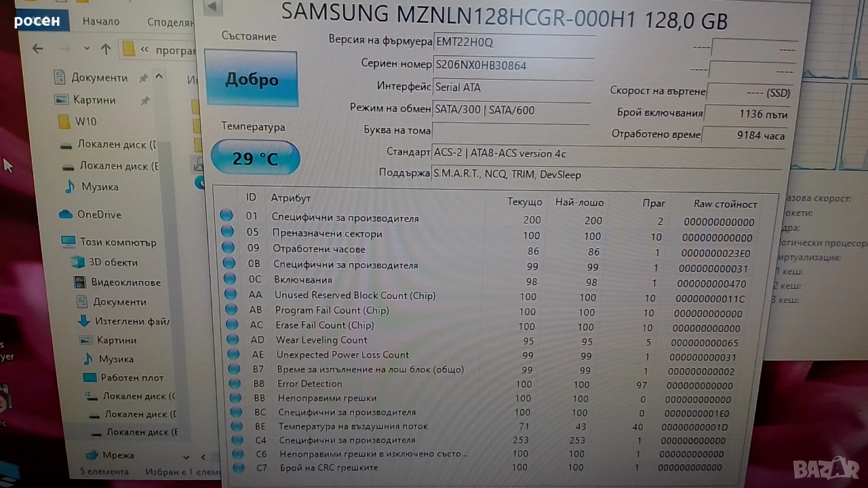Select Работен плот in the sidebar
The image size is (868, 488).
pos(132,378)
